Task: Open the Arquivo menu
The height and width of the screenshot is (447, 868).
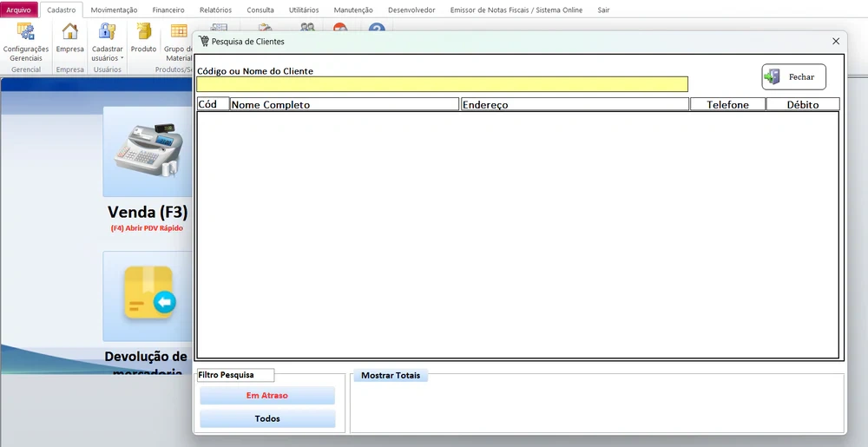Action: [x=19, y=10]
